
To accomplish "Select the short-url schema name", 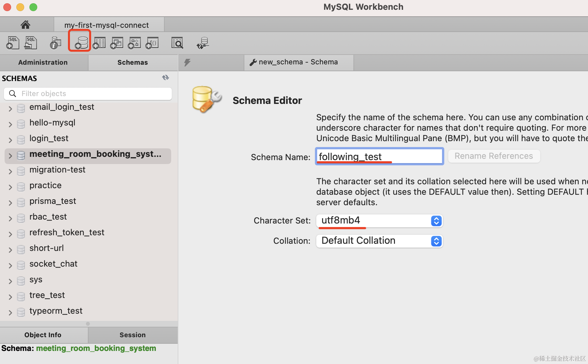I will coord(46,248).
